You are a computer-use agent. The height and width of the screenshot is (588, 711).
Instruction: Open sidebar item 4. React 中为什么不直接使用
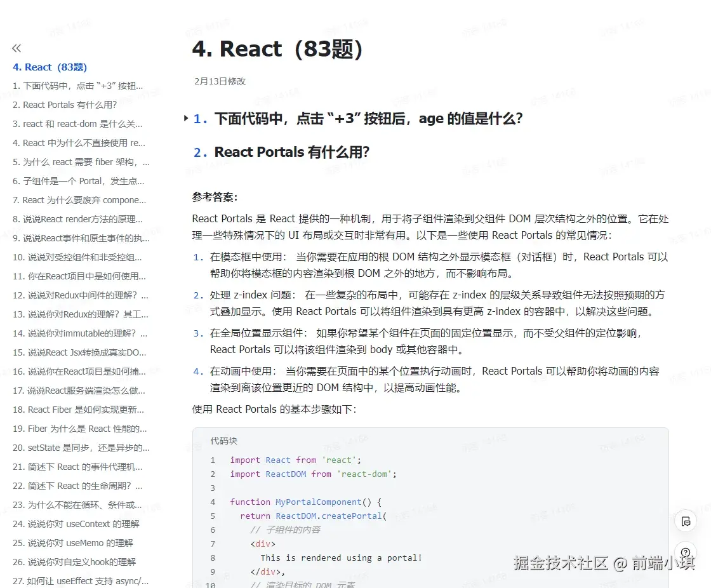[x=79, y=143]
